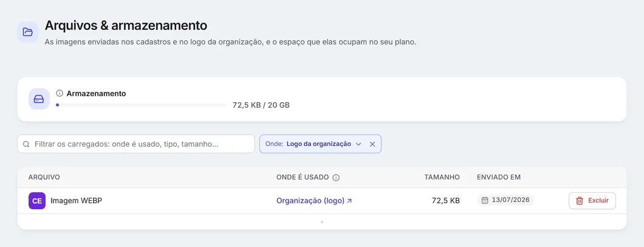Click the 72,5 KB / 20 GB usage text

tap(261, 105)
